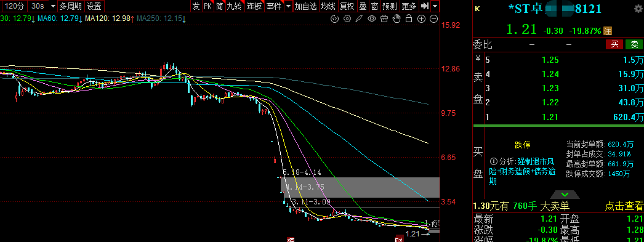Click the 预测 forecast button
This screenshot has height=242, width=644.
pyautogui.click(x=389, y=6)
